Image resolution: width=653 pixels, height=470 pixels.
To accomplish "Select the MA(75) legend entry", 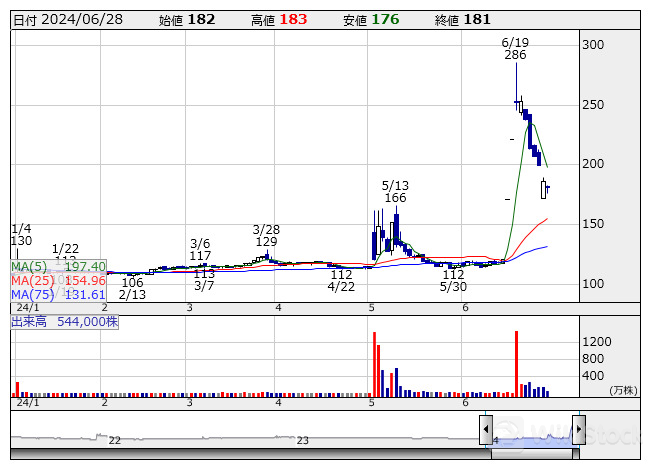I will point(58,295).
